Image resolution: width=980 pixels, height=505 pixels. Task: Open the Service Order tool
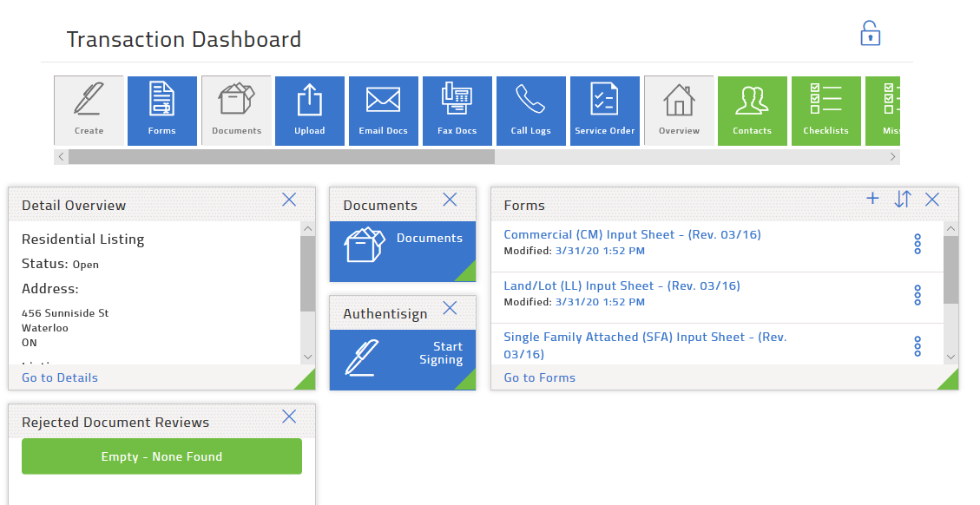point(605,110)
